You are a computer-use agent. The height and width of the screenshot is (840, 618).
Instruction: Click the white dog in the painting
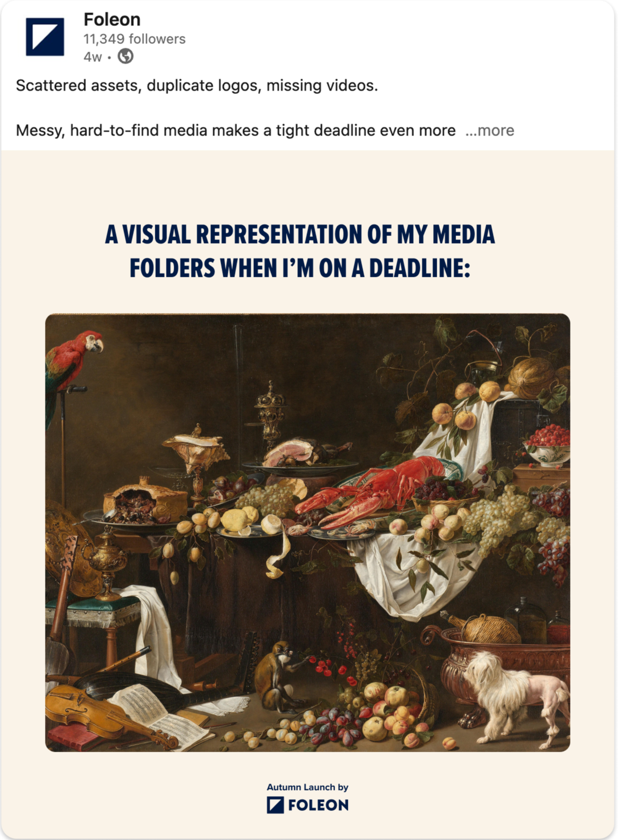[515, 694]
